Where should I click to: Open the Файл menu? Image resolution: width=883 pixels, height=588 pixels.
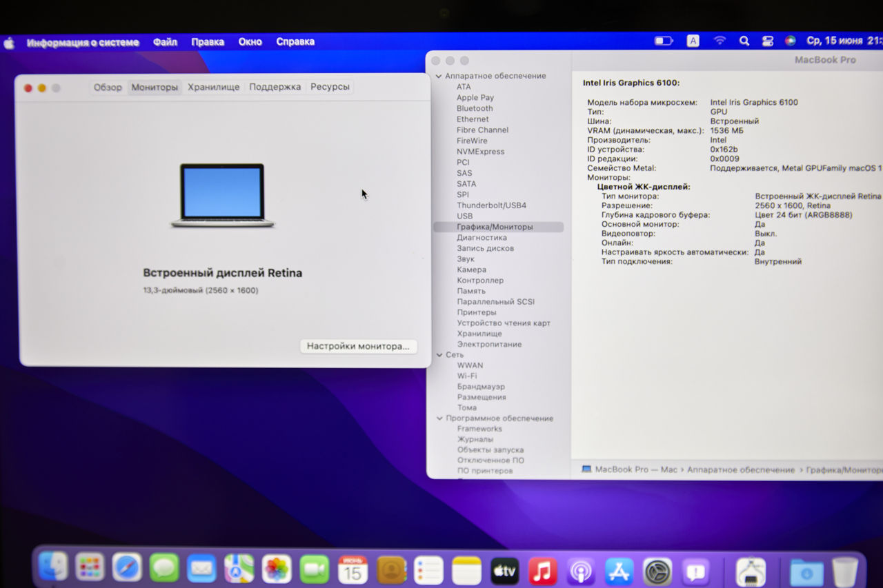(x=165, y=41)
